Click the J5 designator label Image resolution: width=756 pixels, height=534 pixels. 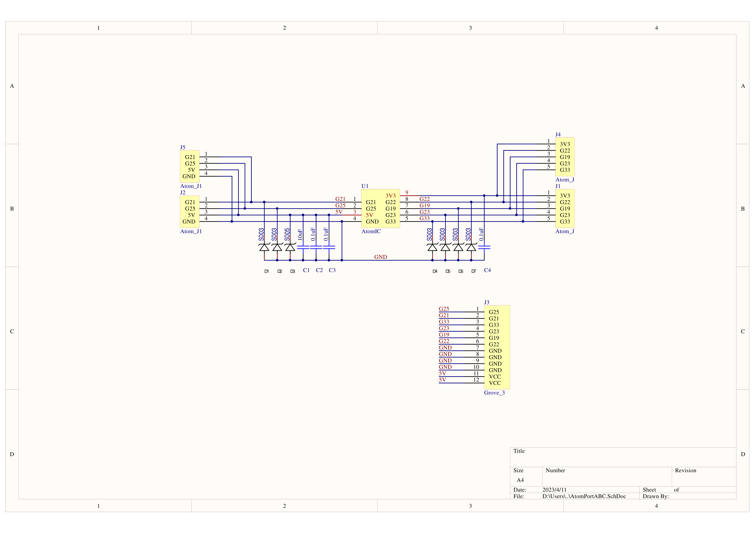pyautogui.click(x=183, y=147)
